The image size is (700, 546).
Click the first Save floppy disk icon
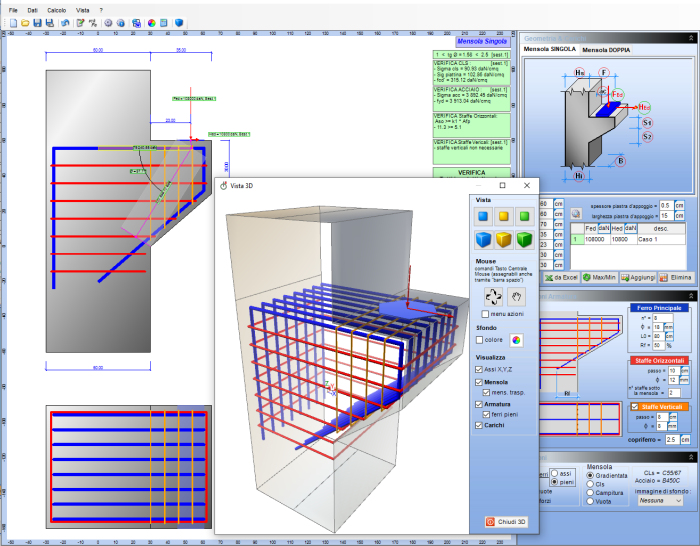tap(38, 23)
